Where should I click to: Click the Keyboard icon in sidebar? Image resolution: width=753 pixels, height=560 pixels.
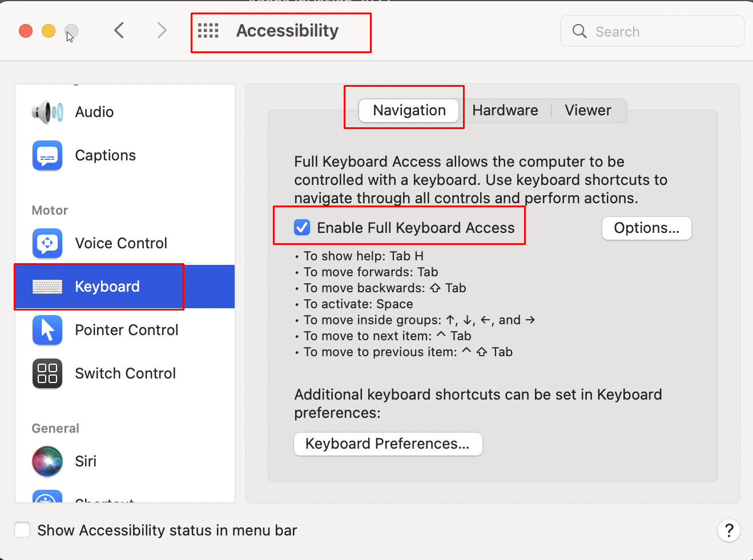pos(47,287)
